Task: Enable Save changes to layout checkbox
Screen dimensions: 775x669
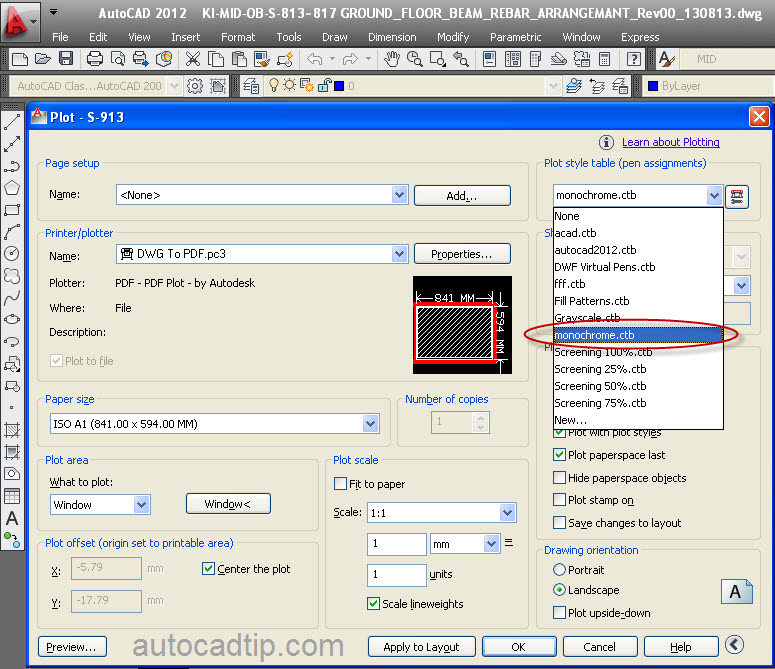Action: 560,522
